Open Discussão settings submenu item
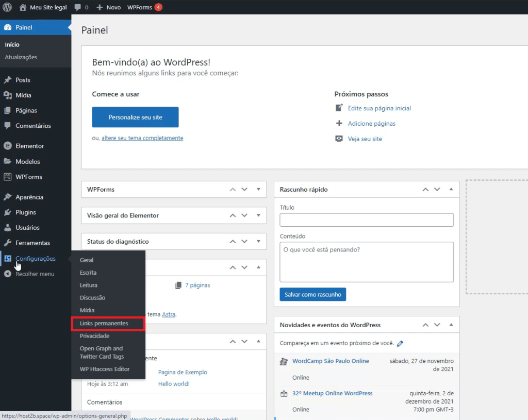 click(x=93, y=298)
